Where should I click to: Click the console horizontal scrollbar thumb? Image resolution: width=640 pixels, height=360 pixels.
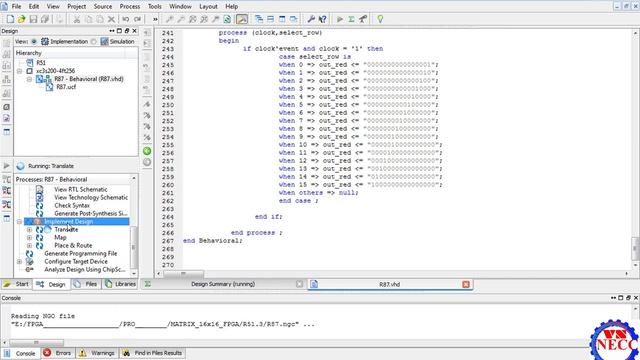click(x=36, y=342)
